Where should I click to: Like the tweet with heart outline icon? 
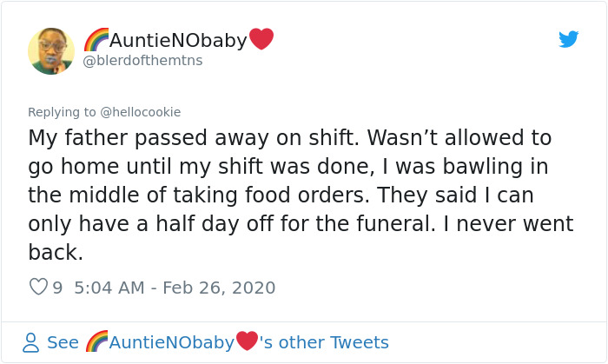click(x=38, y=287)
